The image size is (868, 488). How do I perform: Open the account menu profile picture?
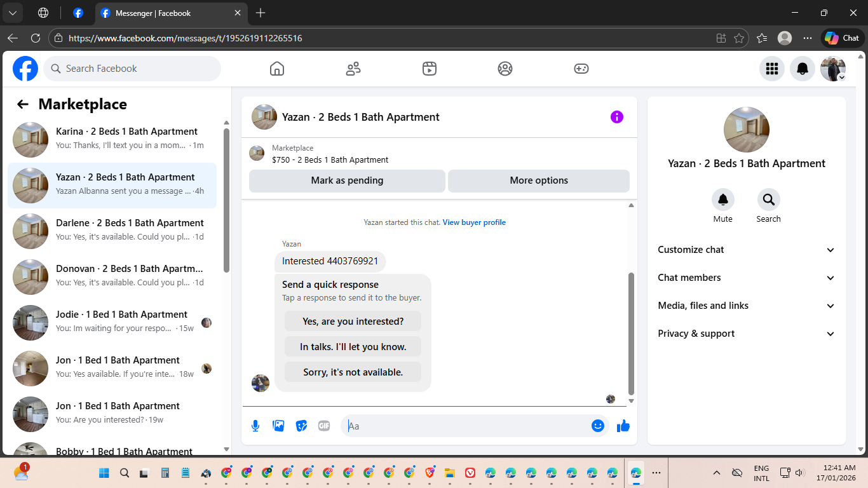[833, 69]
